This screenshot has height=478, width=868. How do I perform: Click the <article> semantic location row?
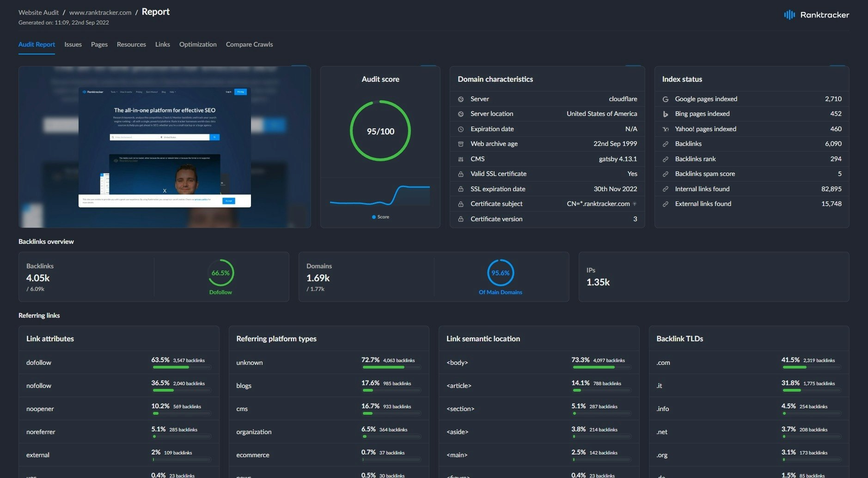coord(539,386)
